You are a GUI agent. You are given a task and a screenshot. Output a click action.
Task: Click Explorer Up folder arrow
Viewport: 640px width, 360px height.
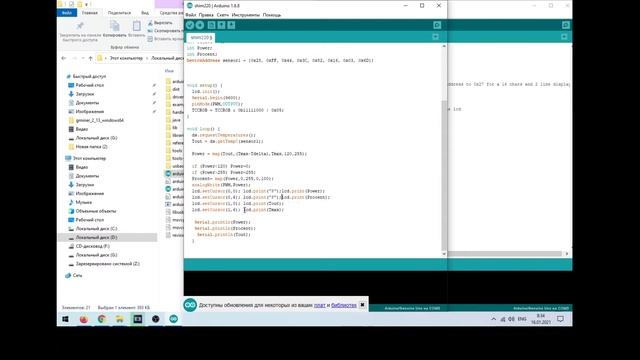click(x=91, y=58)
